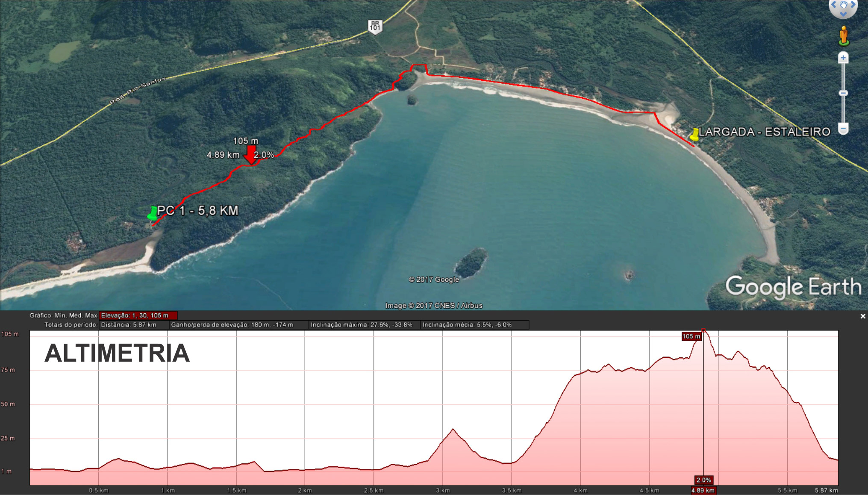Zoom in with the plus button
Screen dimensions: 868x495
(843, 58)
